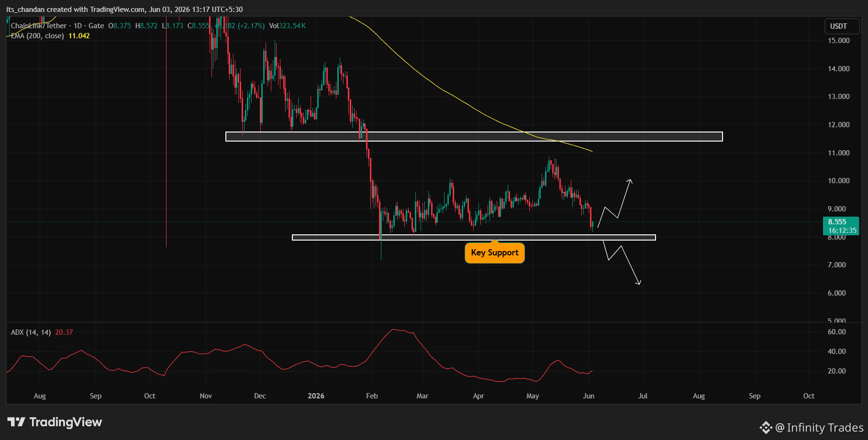Click the TradingView logo
Screen dimensions: 868x440
55,422
